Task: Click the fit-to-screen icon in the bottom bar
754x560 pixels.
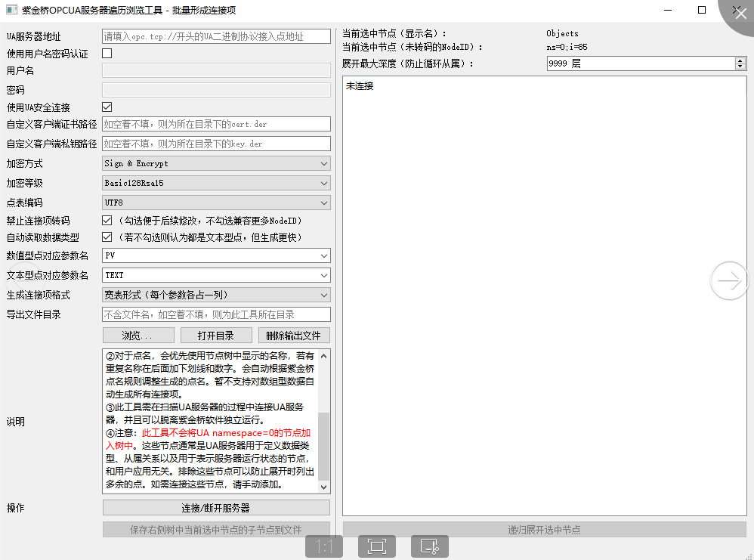Action: click(x=377, y=546)
